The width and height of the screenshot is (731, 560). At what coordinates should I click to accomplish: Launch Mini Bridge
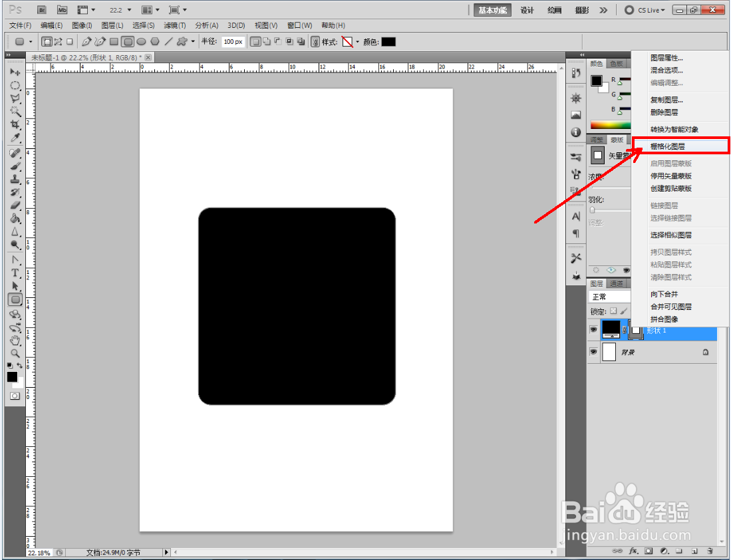tap(62, 10)
